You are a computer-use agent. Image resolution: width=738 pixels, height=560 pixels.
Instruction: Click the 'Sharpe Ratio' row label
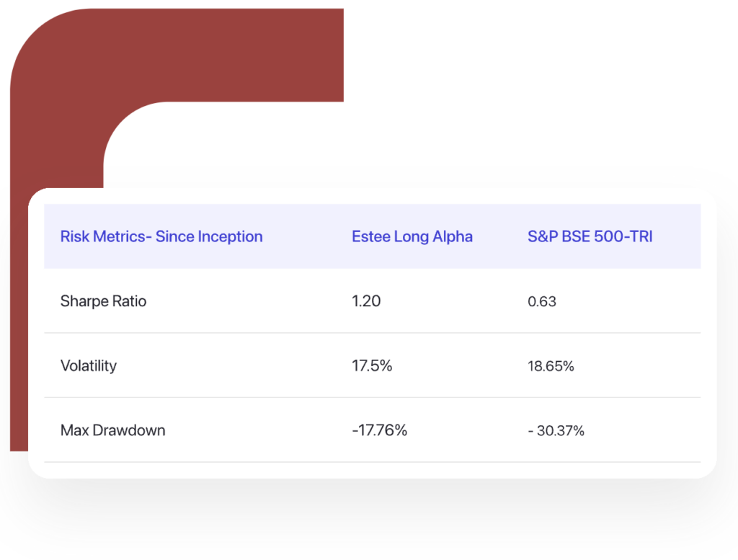tap(103, 301)
